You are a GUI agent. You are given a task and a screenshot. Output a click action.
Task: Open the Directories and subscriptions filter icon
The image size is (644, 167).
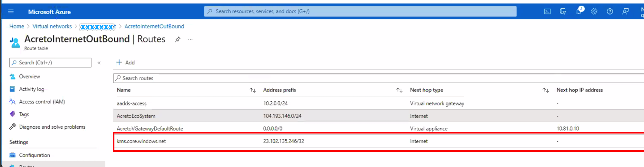click(563, 12)
